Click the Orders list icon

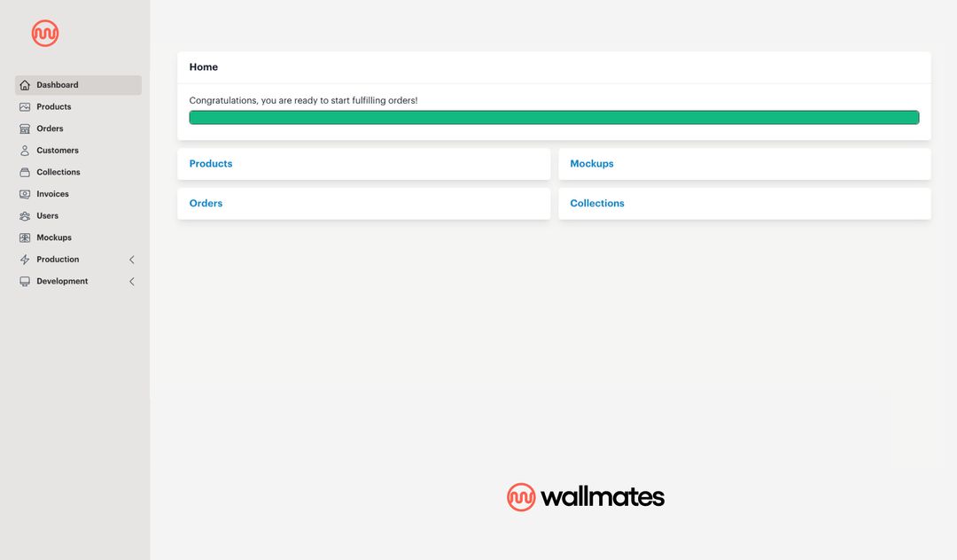tap(24, 128)
